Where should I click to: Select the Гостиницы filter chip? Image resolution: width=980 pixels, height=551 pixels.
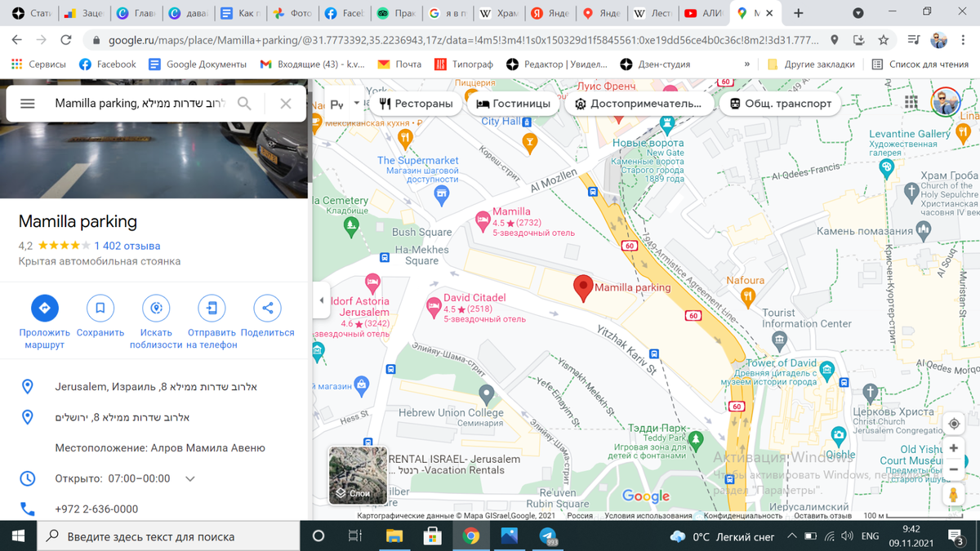(514, 104)
